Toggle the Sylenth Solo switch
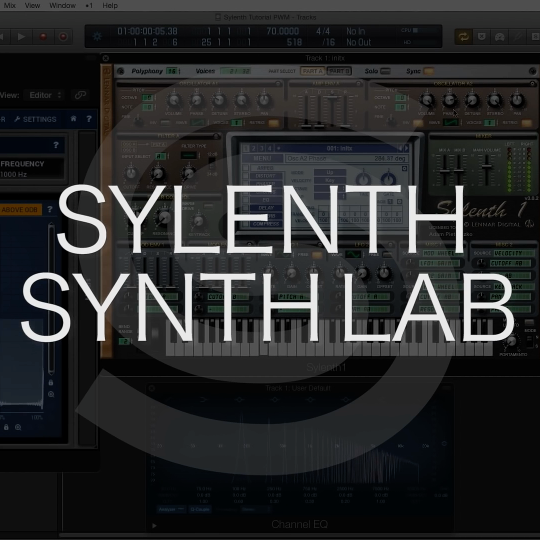The image size is (540, 540). [x=385, y=71]
